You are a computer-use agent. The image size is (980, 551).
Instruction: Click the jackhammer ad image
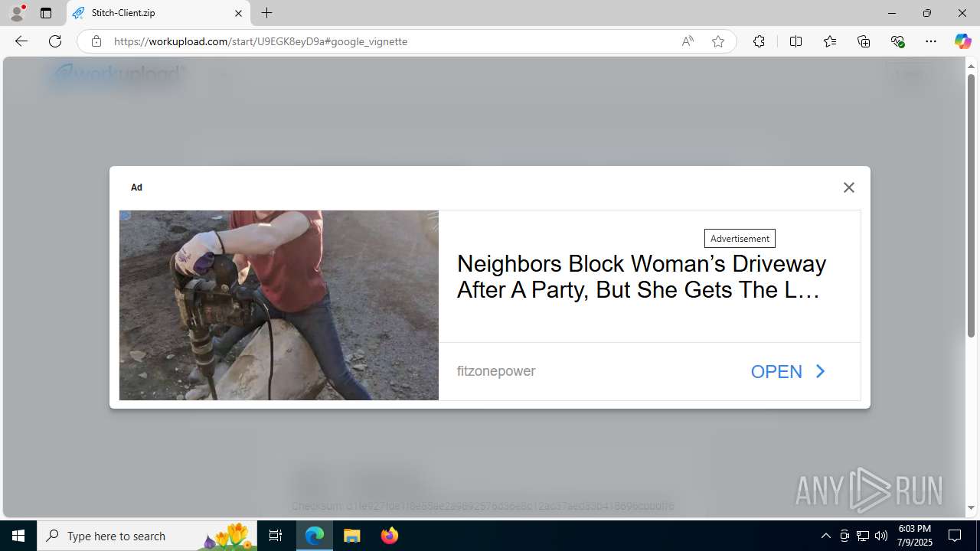click(279, 305)
